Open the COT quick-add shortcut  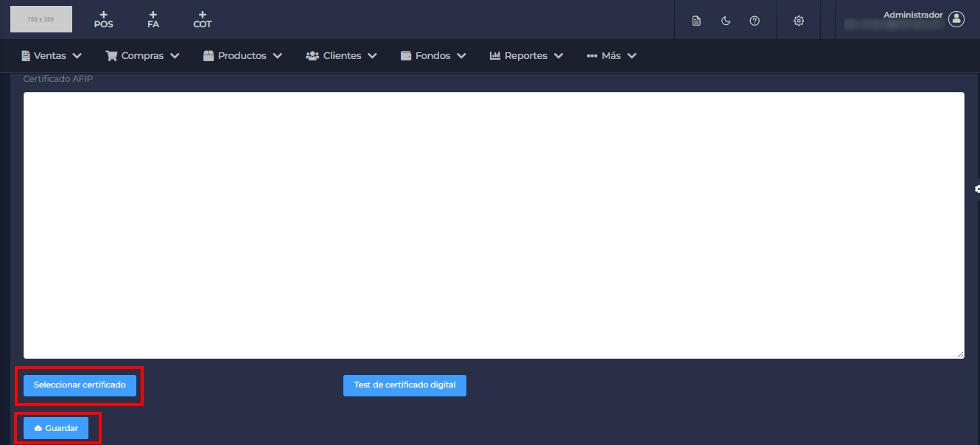tap(202, 19)
